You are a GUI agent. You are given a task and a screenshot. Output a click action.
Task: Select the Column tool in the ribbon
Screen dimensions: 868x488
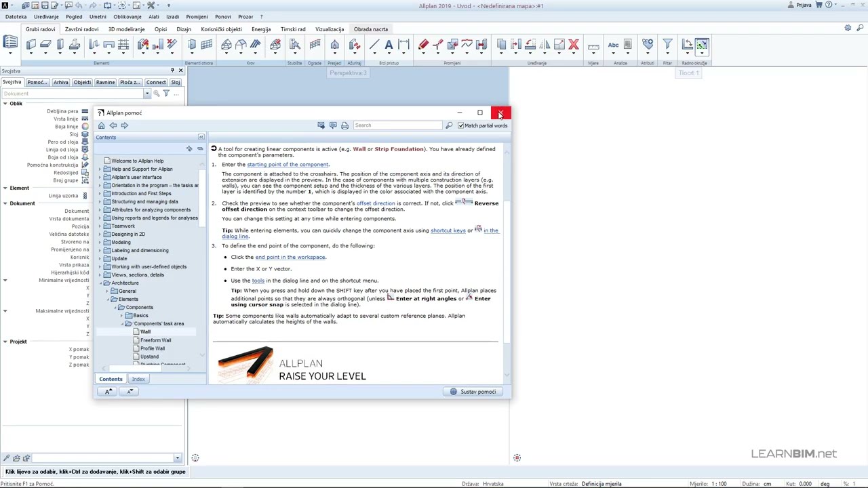(60, 45)
